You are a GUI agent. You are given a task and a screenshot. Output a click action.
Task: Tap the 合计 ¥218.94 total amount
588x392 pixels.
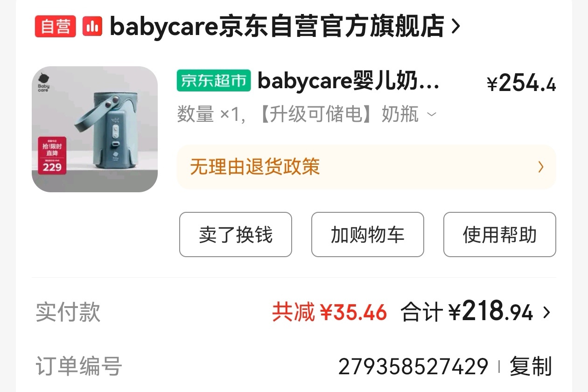point(467,312)
